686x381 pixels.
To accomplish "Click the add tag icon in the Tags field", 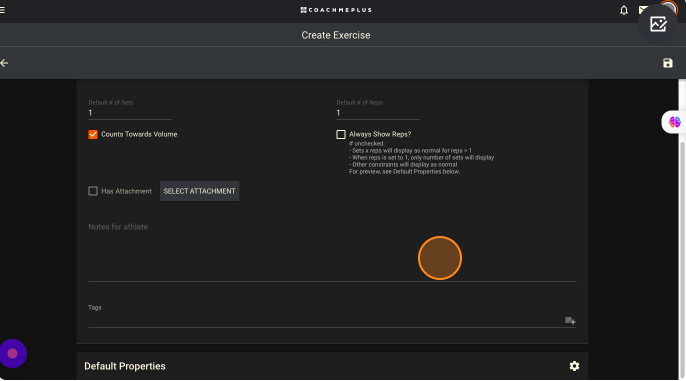I will pos(570,321).
